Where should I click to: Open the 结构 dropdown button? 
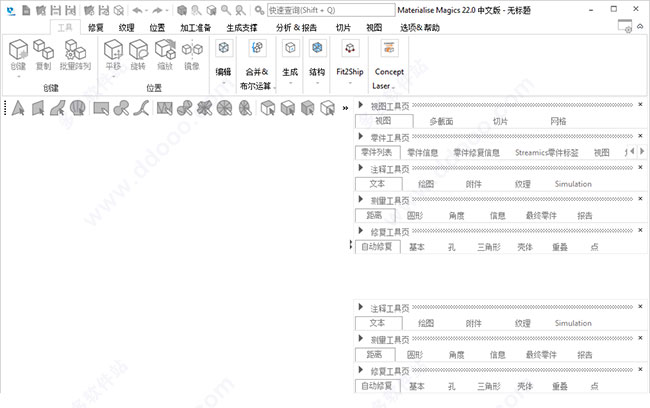pyautogui.click(x=317, y=62)
